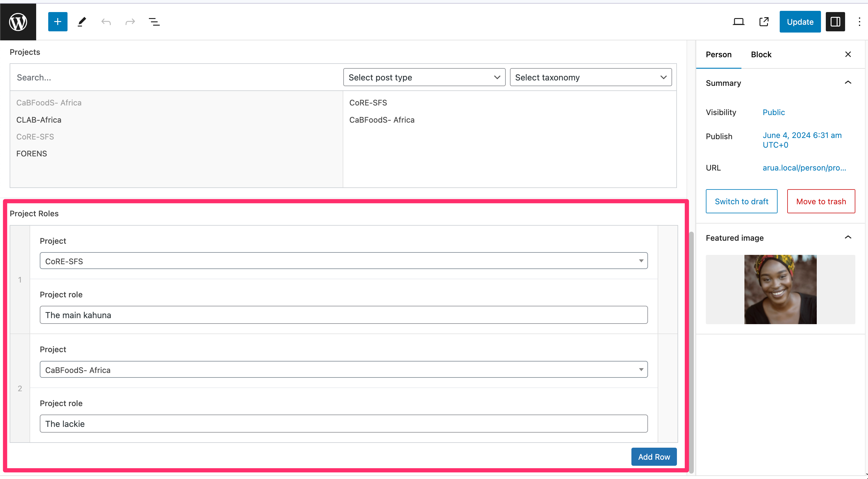Click the Undo arrow icon
This screenshot has height=479, width=868.
106,22
